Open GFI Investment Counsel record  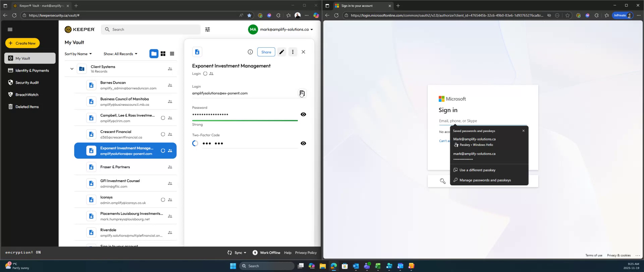click(x=125, y=183)
